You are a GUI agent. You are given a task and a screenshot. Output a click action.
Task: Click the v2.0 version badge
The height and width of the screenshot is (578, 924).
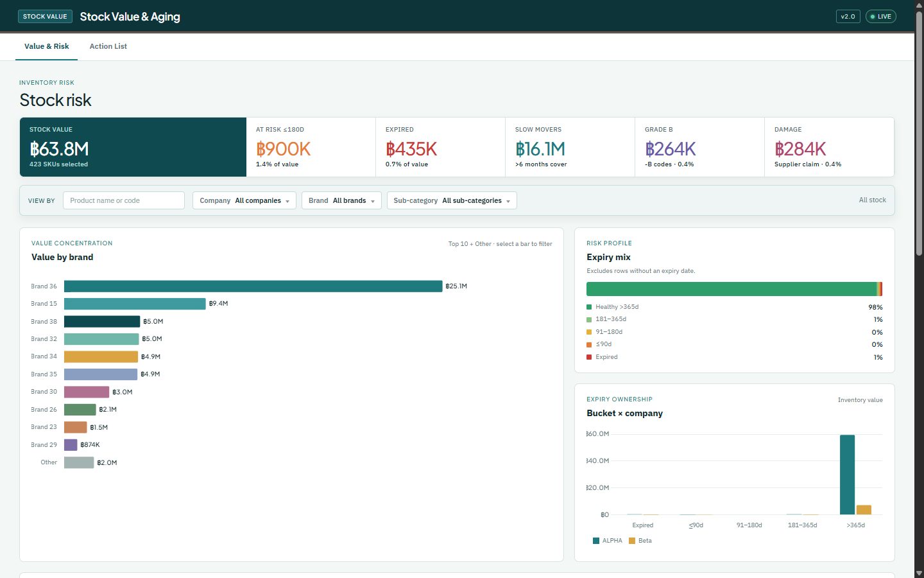pyautogui.click(x=848, y=17)
